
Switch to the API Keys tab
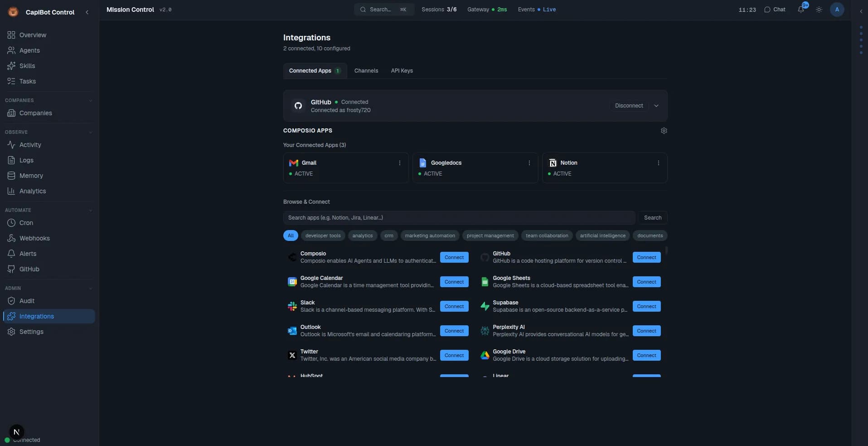pos(402,71)
